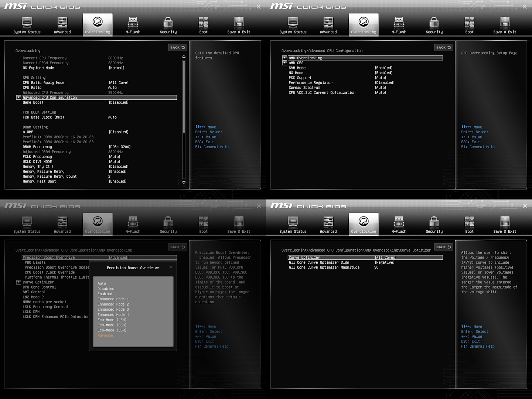Open Curve Optimizer [All Cores] dropdown
Viewport: 532px width, 399px height.
[x=386, y=258]
